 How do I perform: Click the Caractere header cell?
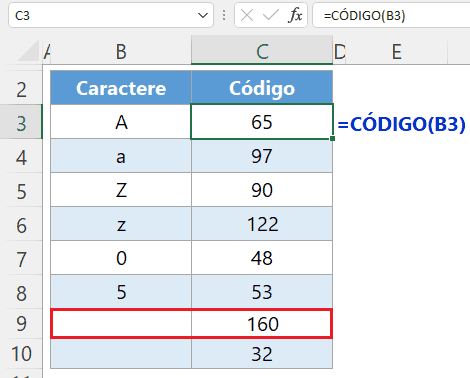pos(121,88)
